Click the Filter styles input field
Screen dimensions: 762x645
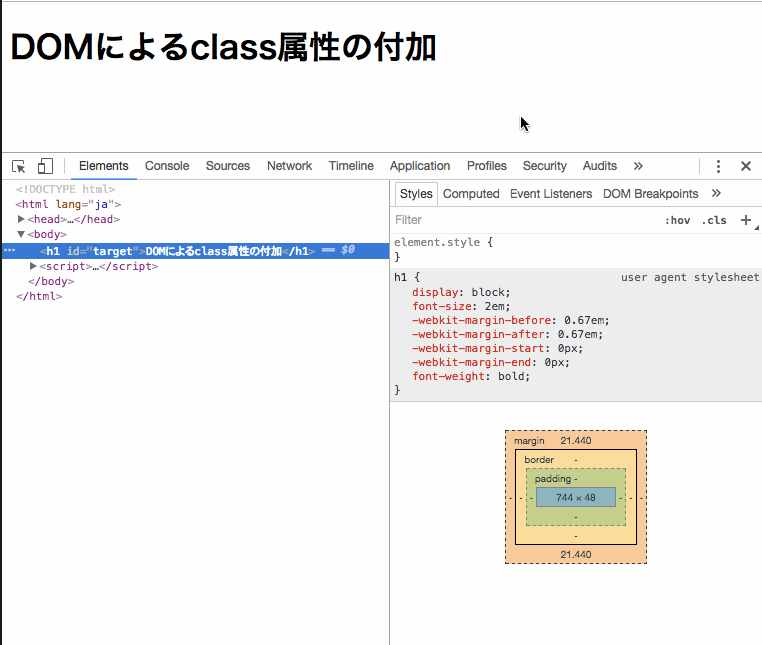pos(520,220)
